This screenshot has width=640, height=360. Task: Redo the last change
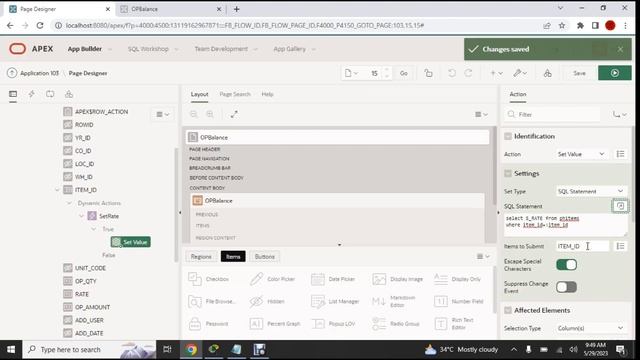(x=468, y=73)
